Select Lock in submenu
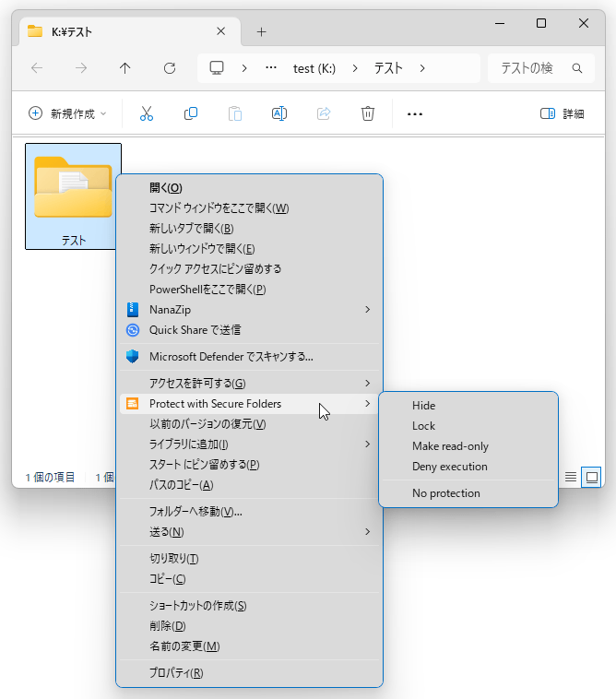Image resolution: width=616 pixels, height=699 pixels. pyautogui.click(x=468, y=426)
